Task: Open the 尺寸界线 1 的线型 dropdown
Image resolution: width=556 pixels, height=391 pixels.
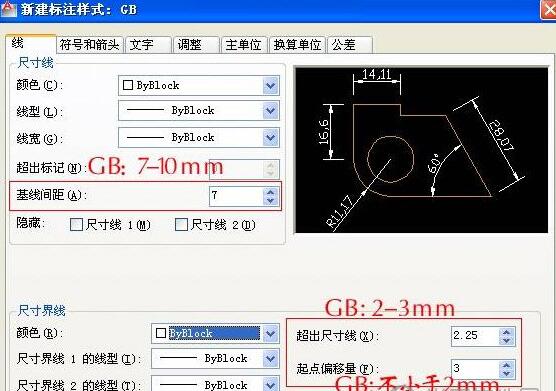Action: [215, 358]
